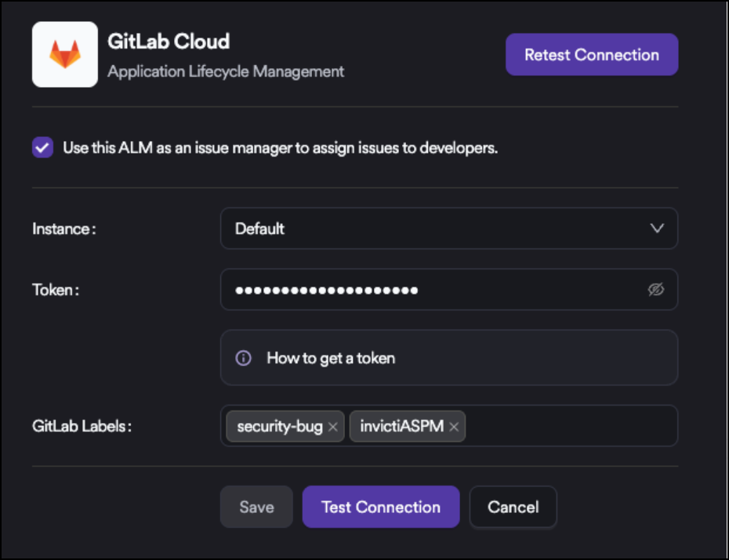Screen dimensions: 729x560
Task: Click the info circle icon
Action: pos(244,358)
